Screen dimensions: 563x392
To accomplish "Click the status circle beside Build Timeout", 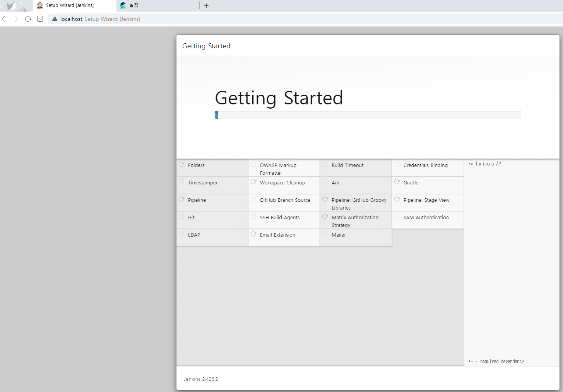I will 325,164.
